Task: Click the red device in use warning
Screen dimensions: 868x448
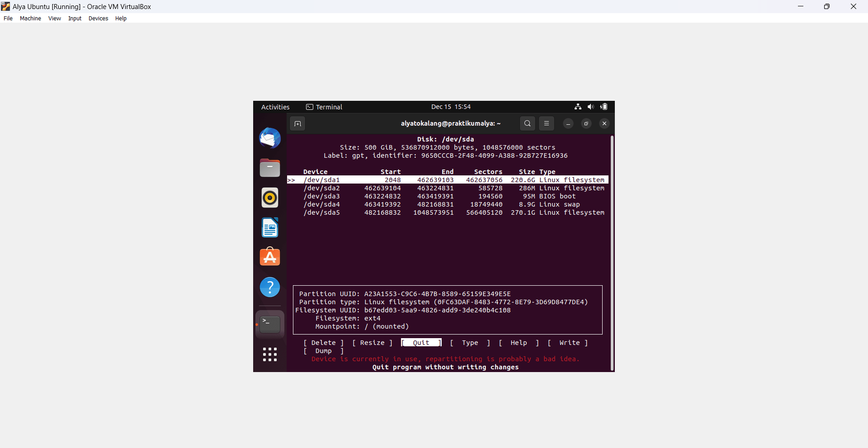Action: point(445,359)
